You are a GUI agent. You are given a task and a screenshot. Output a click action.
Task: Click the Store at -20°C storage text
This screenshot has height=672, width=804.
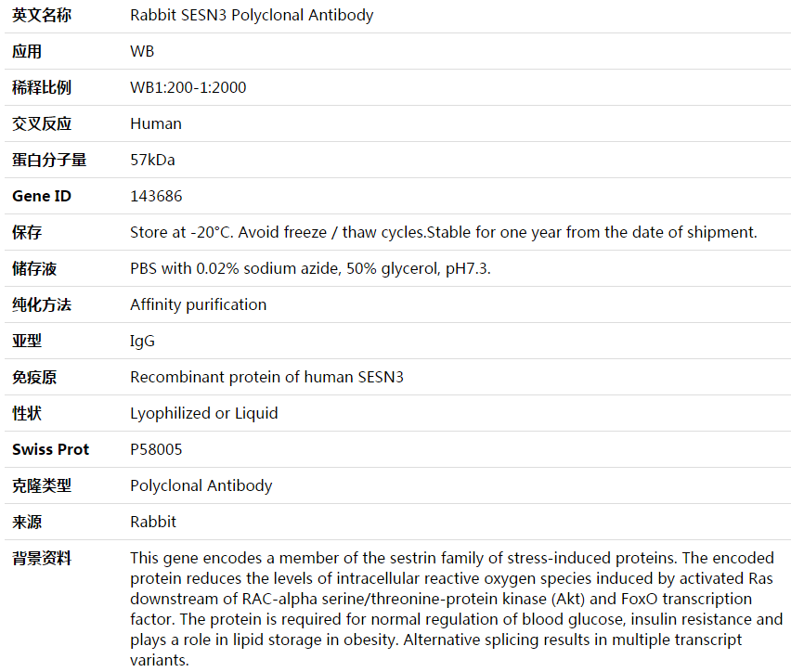click(x=444, y=232)
